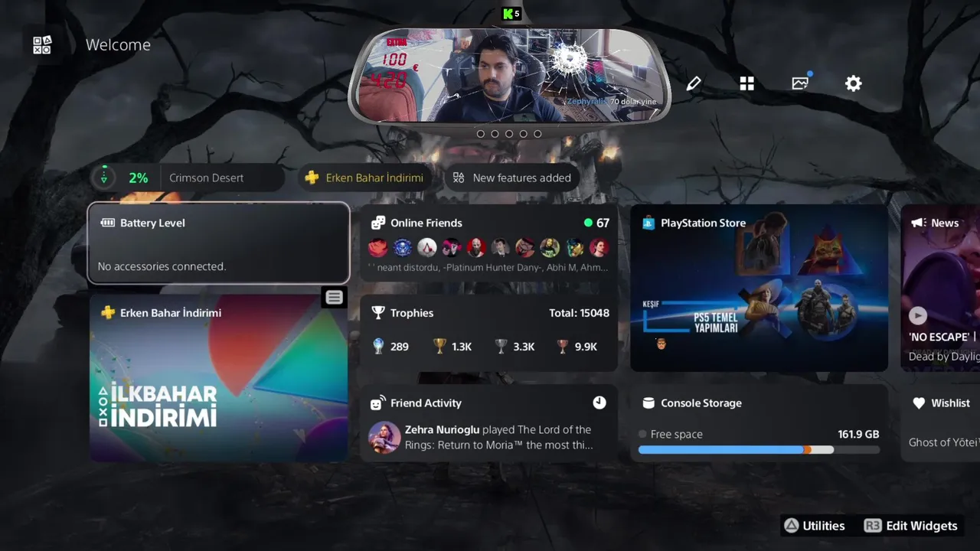Open the PlayStation home symbols icon
The image size is (980, 551).
click(x=42, y=45)
